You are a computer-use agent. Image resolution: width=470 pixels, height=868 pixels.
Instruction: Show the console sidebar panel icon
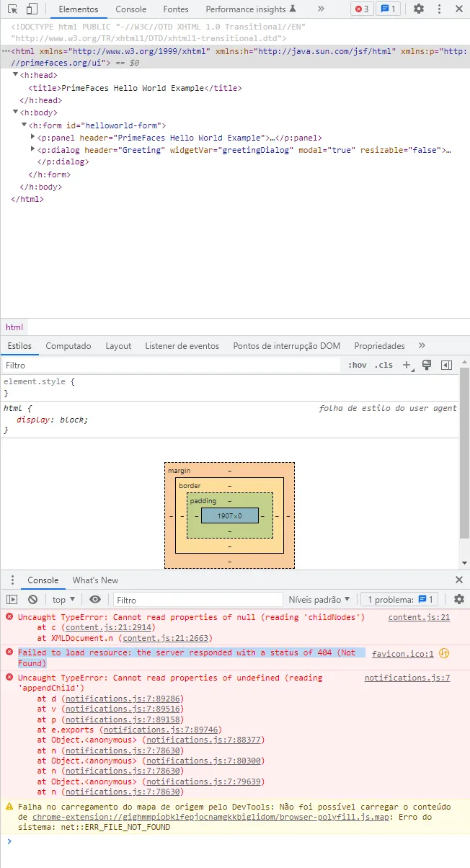12,599
